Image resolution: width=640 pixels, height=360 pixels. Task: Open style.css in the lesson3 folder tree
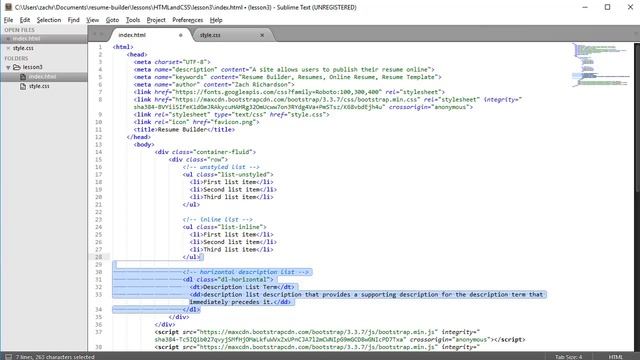click(39, 86)
